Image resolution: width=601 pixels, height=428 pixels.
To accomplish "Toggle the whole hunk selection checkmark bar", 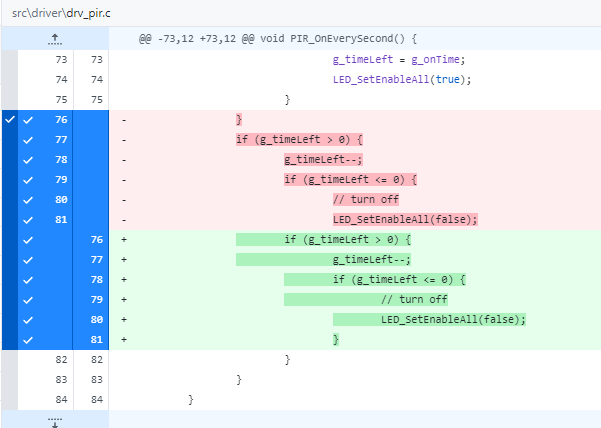I will pos(10,230).
